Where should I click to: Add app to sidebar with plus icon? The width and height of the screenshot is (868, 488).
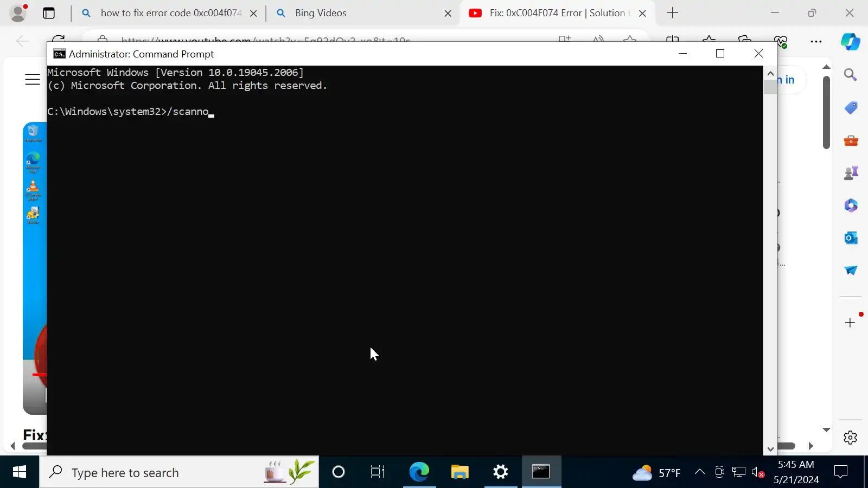coord(850,323)
